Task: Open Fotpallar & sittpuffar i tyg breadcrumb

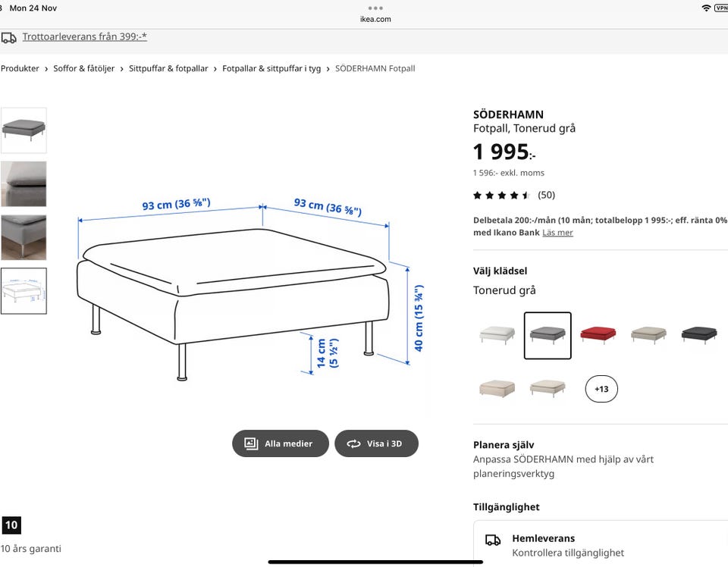Action: [271, 68]
